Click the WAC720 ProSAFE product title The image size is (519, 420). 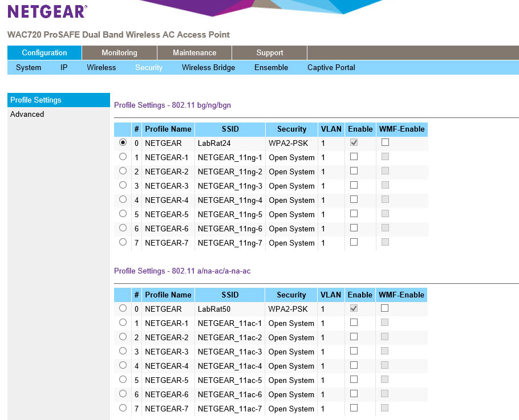tap(119, 35)
